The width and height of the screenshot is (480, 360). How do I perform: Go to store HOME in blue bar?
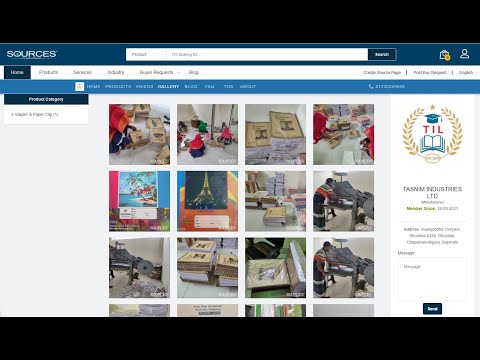click(93, 86)
